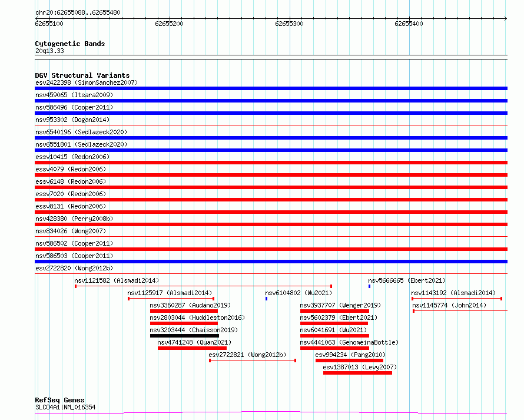Open the nsv2803044 (Huddleston2016) label
The width and height of the screenshot is (524, 420).
(197, 318)
